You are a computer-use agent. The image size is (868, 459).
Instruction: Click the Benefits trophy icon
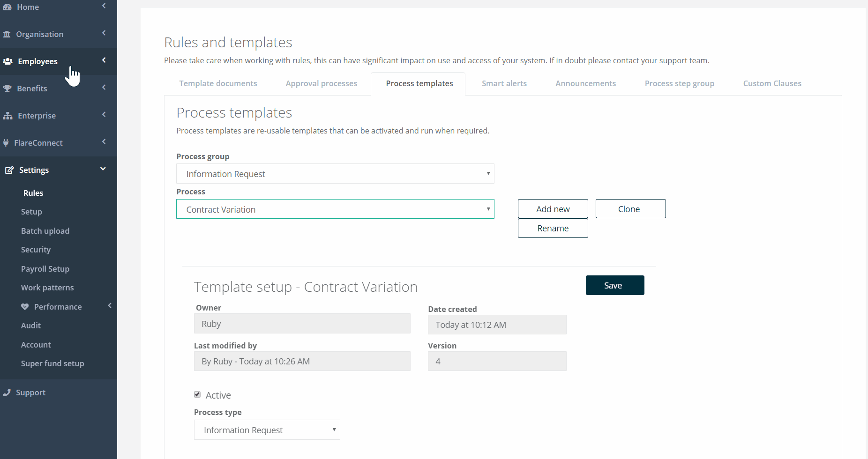(7, 89)
